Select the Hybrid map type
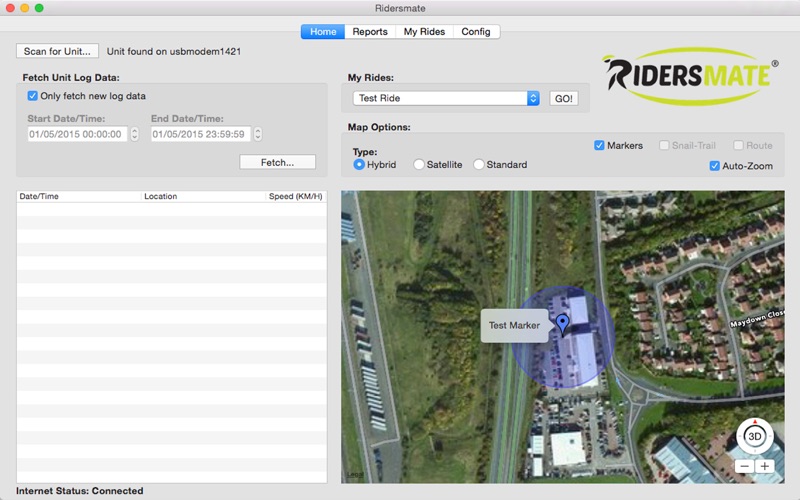 click(359, 164)
